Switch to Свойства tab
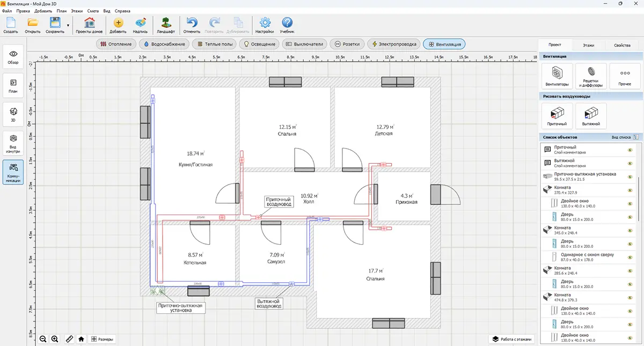The width and height of the screenshot is (644, 346). [622, 45]
